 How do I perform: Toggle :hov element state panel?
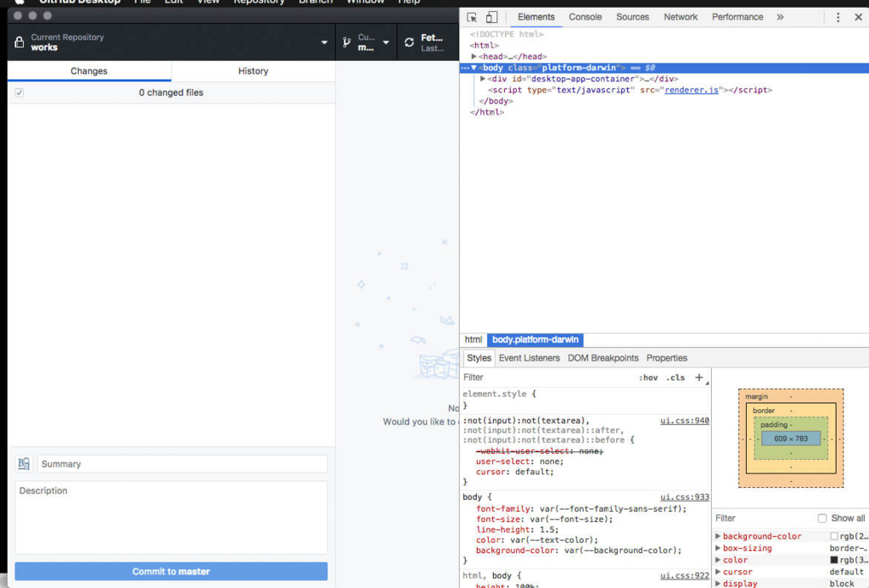pos(648,378)
